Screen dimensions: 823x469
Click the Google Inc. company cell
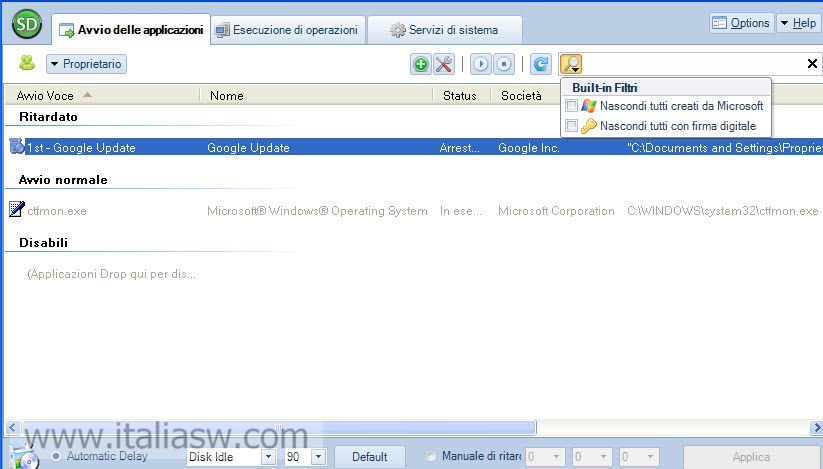(x=529, y=148)
